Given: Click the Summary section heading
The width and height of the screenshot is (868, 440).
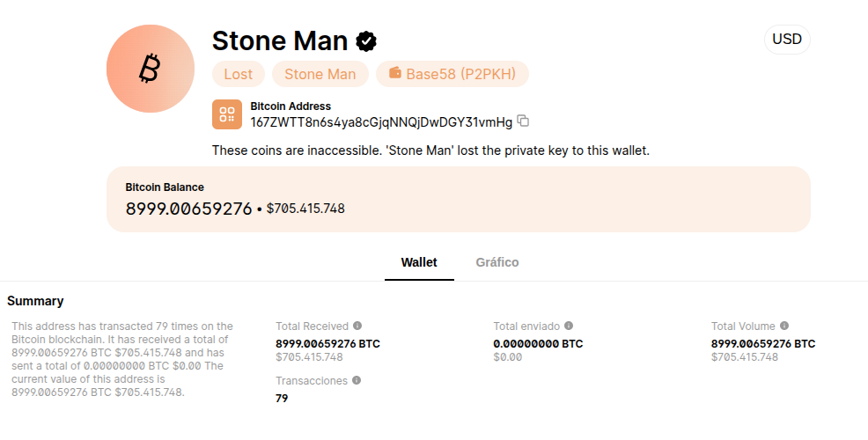Looking at the screenshot, I should (x=35, y=301).
